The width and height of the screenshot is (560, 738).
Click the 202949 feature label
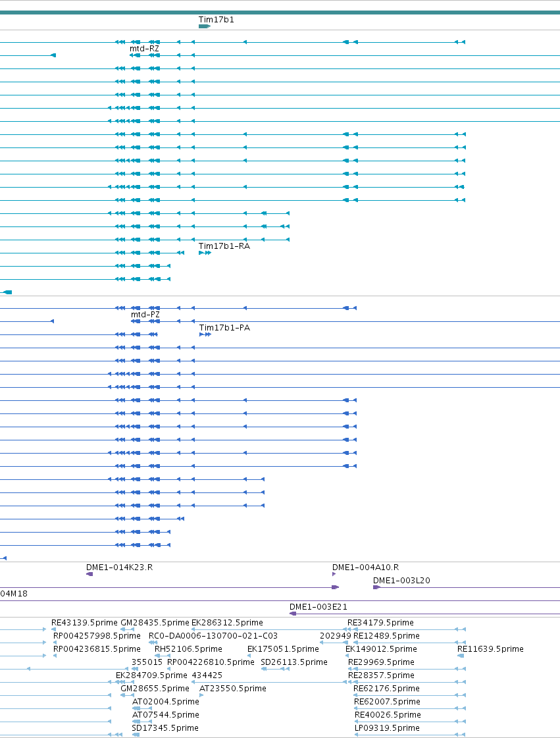335,636
